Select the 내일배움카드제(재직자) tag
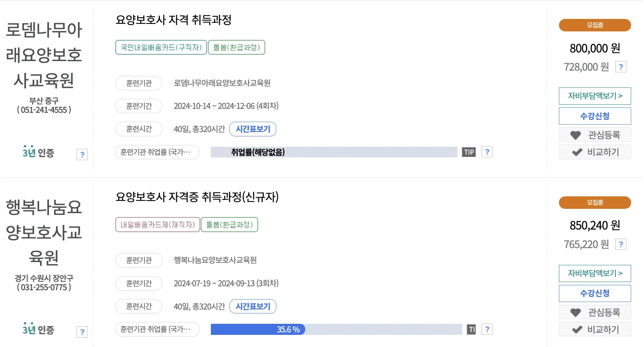The image size is (644, 347). [158, 225]
